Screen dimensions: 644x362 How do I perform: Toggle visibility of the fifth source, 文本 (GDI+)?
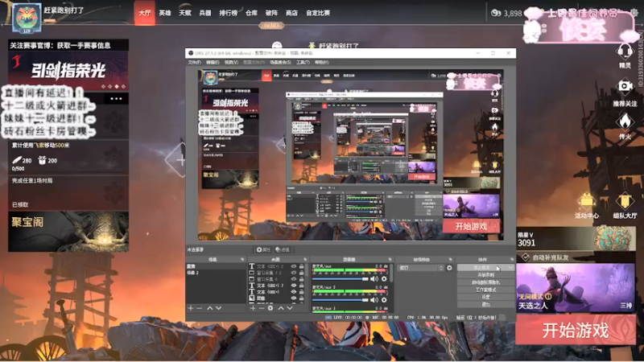(294, 292)
